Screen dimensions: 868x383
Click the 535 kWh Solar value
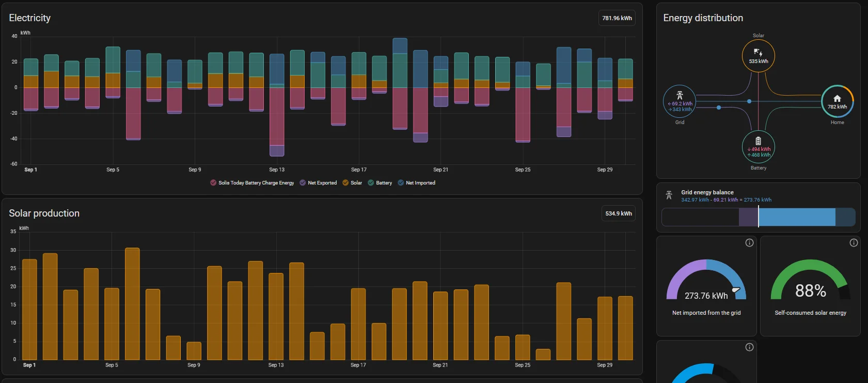(759, 62)
